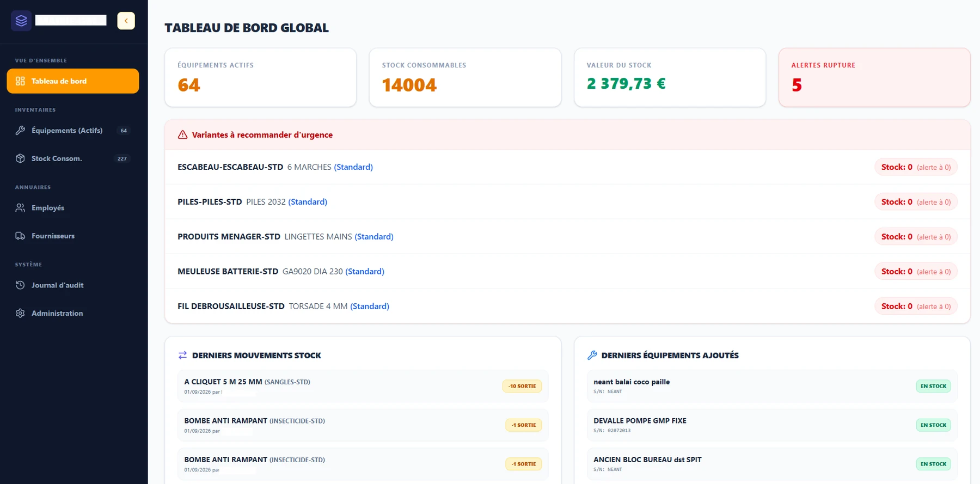
Task: Open the Alertes Rupture card
Action: tap(874, 77)
